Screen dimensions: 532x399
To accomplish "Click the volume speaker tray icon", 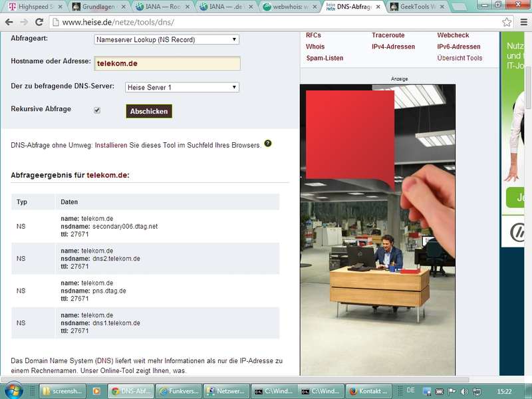I will click(x=464, y=392).
